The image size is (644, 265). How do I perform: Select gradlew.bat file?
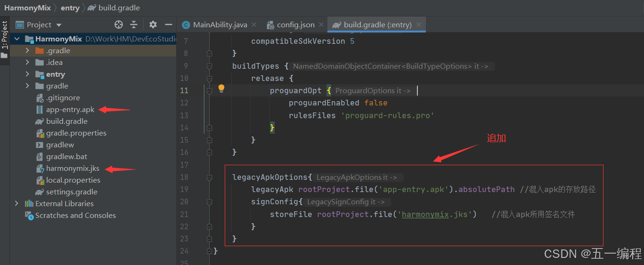pos(66,156)
